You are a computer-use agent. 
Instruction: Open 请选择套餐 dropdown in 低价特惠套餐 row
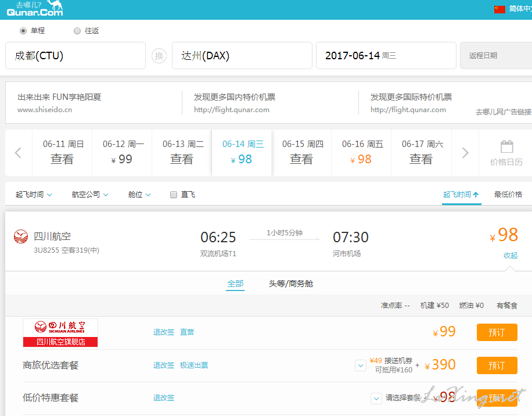click(x=376, y=398)
